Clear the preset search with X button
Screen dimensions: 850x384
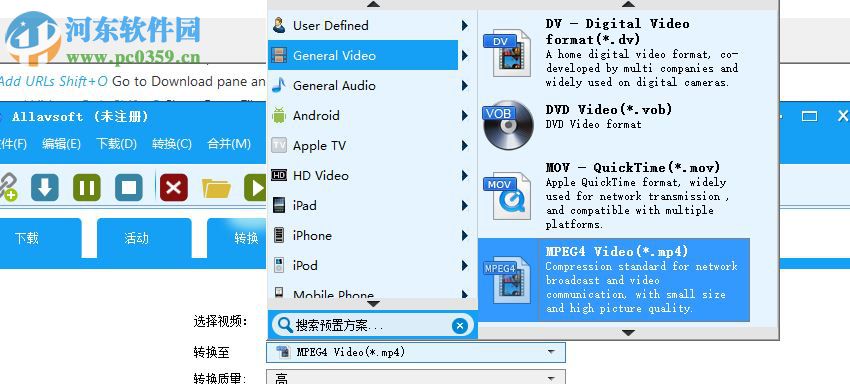pos(459,325)
